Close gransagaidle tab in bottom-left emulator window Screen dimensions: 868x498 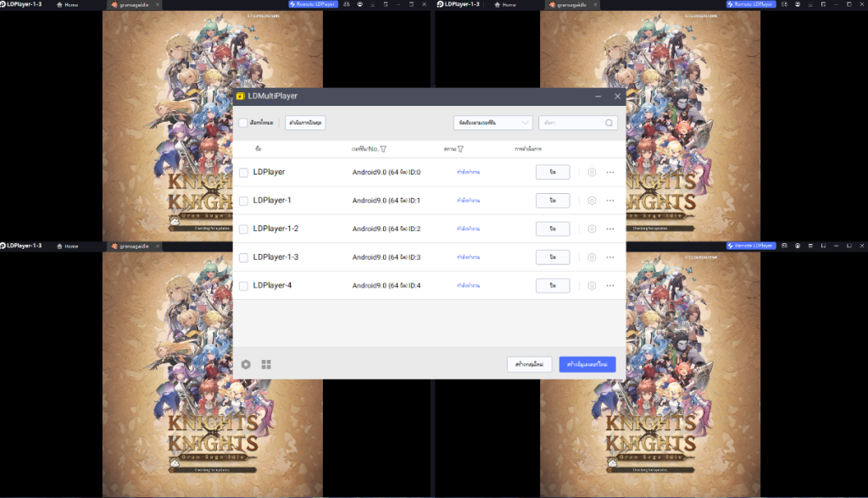click(157, 246)
